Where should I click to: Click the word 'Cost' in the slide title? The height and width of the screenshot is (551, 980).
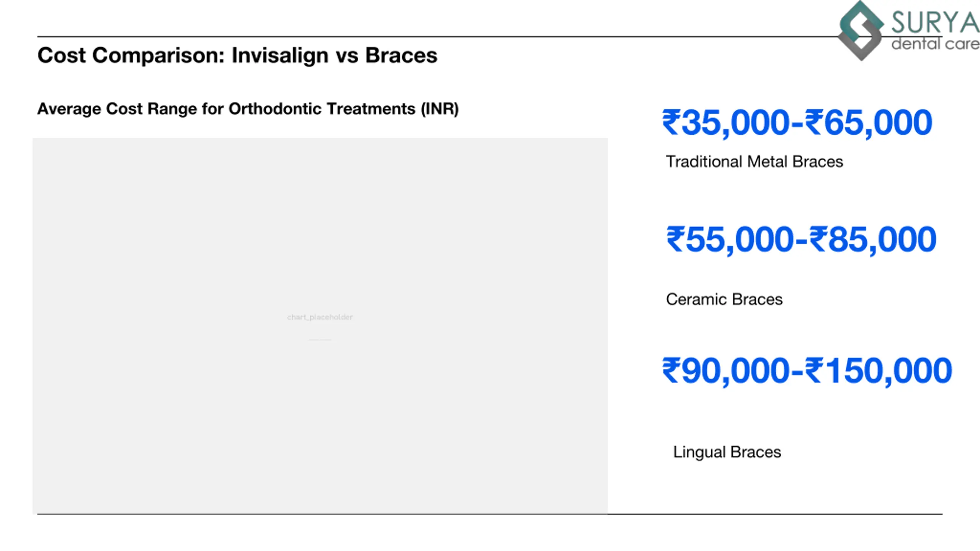[61, 55]
